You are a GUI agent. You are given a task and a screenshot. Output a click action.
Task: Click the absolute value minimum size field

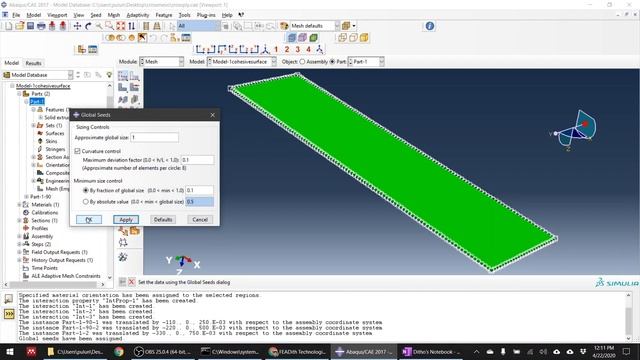pos(200,202)
